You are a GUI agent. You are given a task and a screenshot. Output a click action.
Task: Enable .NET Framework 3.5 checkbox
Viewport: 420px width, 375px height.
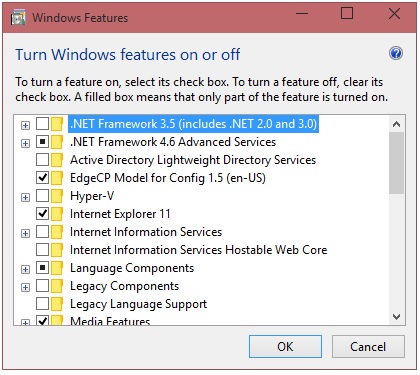[42, 124]
